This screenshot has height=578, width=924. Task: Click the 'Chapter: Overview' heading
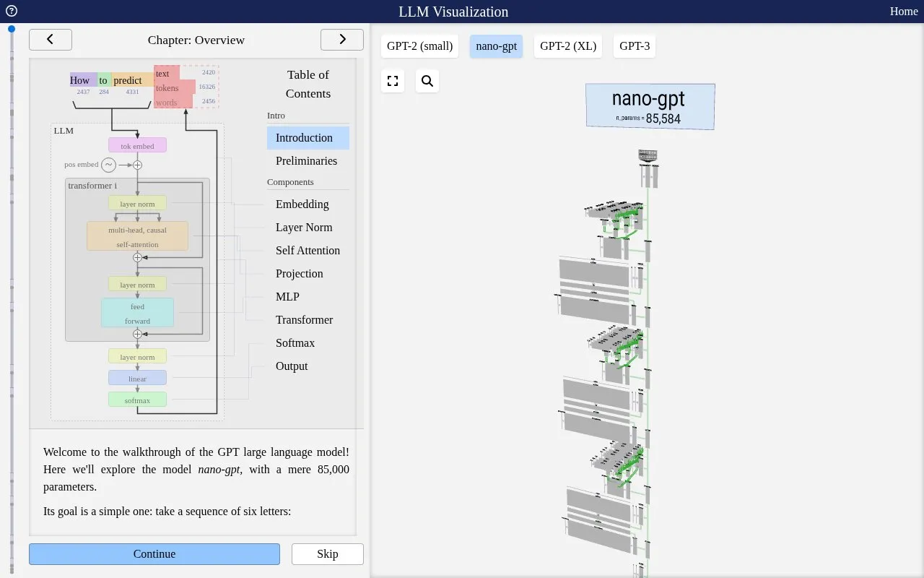pos(196,40)
